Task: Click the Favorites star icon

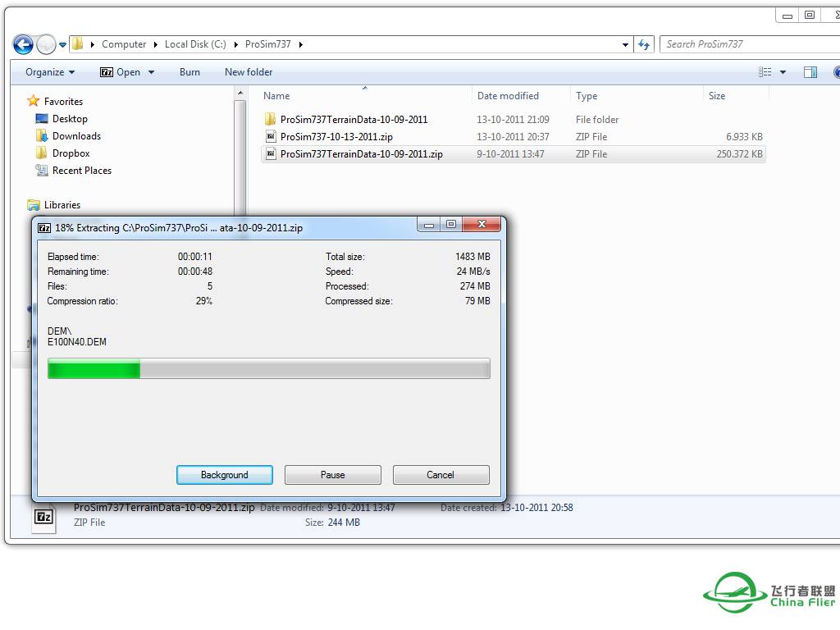Action: click(33, 101)
